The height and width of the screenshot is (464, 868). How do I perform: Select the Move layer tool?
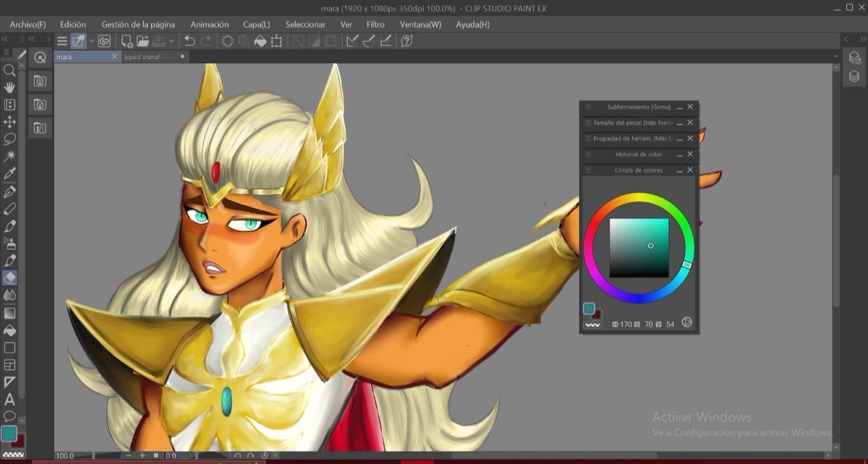coord(9,122)
